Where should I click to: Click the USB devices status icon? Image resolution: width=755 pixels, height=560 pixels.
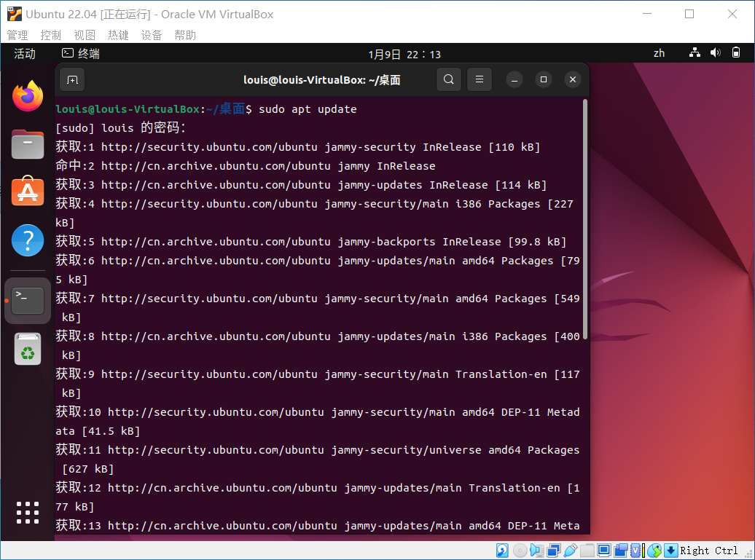coord(571,551)
